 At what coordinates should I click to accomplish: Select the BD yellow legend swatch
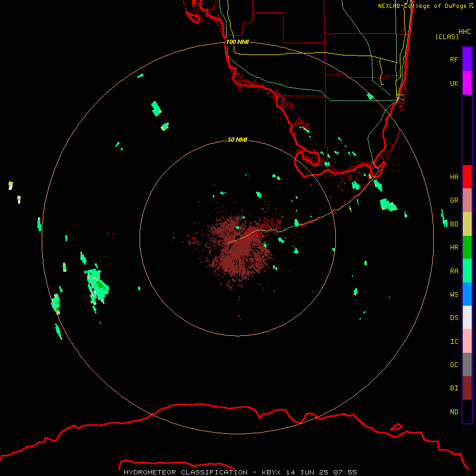coord(467,224)
